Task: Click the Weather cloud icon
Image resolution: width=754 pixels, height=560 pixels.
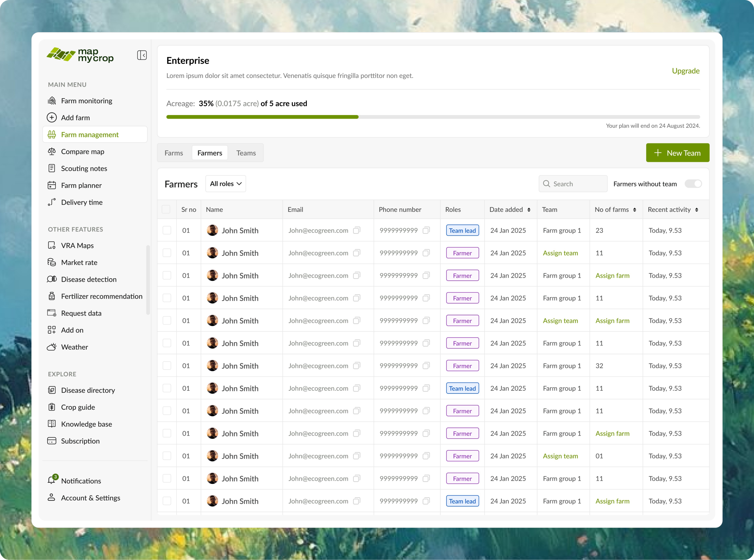Action: pyautogui.click(x=51, y=347)
